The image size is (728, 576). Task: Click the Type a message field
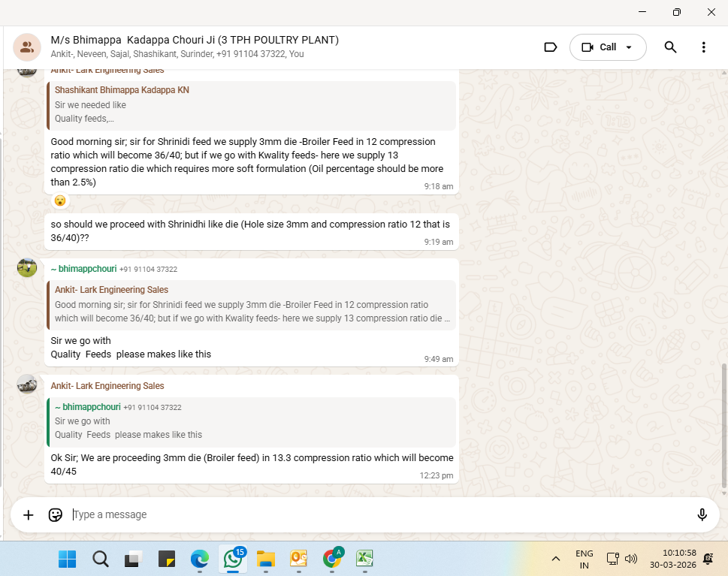pyautogui.click(x=376, y=514)
